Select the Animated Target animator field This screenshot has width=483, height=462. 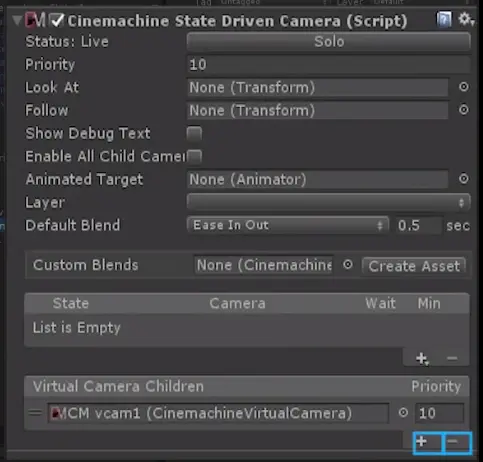coord(318,180)
